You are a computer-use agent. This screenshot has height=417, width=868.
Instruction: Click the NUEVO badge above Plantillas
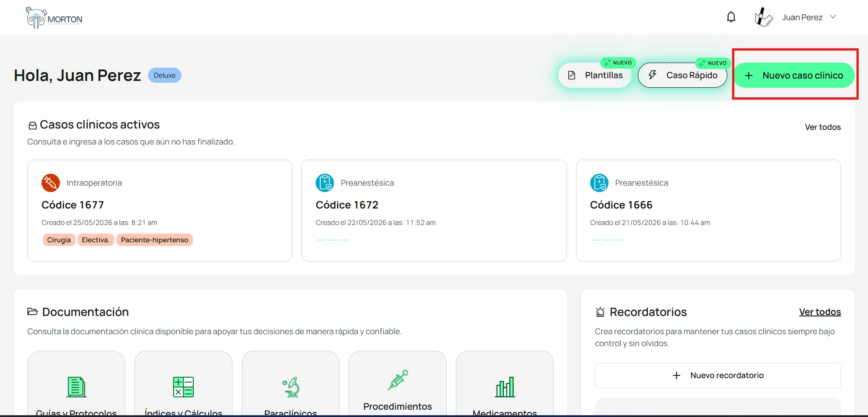[619, 63]
